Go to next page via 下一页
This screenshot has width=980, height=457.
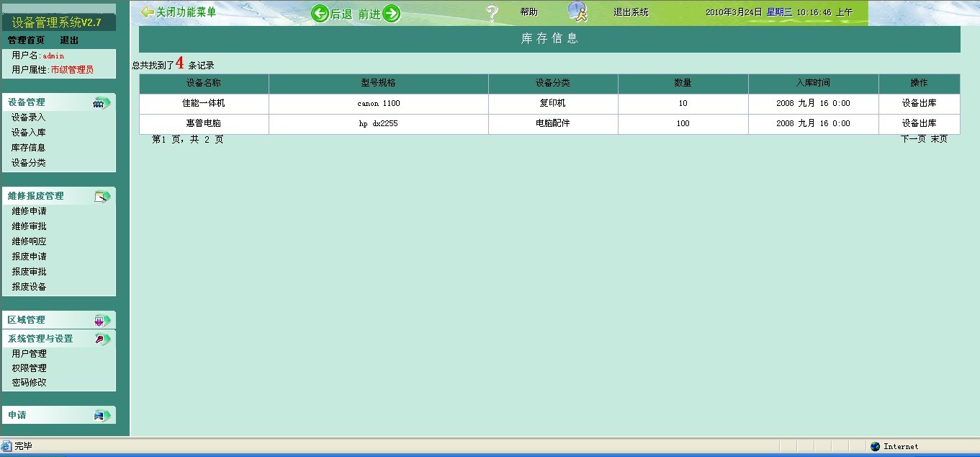click(913, 139)
